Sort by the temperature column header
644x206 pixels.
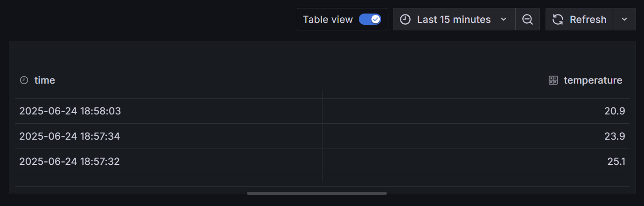[593, 80]
